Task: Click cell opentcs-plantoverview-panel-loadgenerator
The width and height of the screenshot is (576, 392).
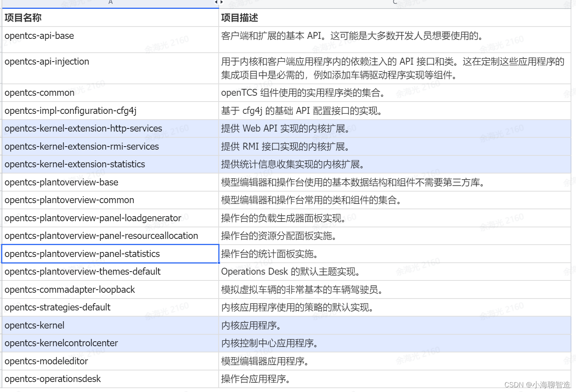Action: (110, 218)
